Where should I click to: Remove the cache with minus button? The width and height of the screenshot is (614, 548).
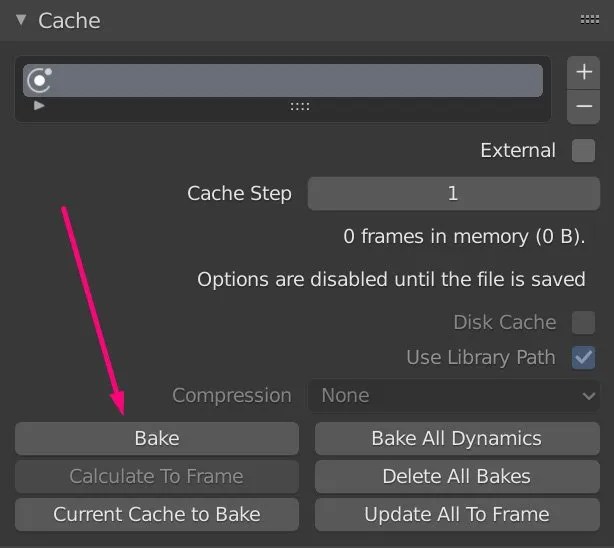[x=584, y=106]
